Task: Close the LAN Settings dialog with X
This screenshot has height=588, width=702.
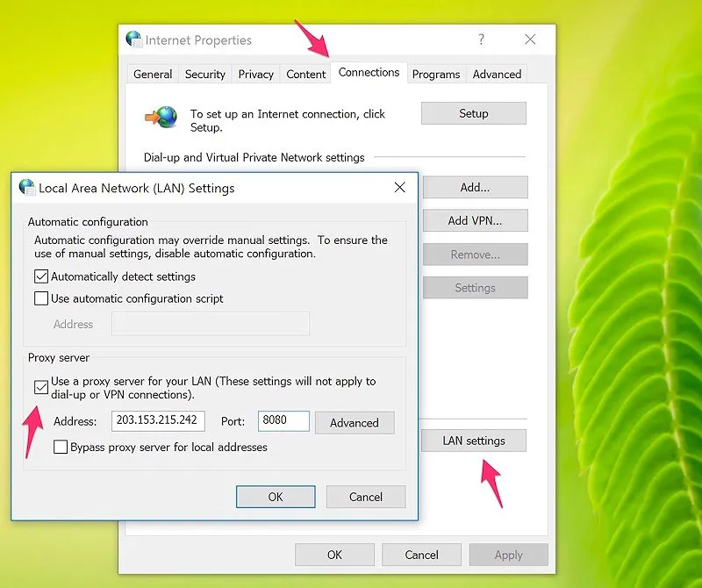Action: [400, 187]
